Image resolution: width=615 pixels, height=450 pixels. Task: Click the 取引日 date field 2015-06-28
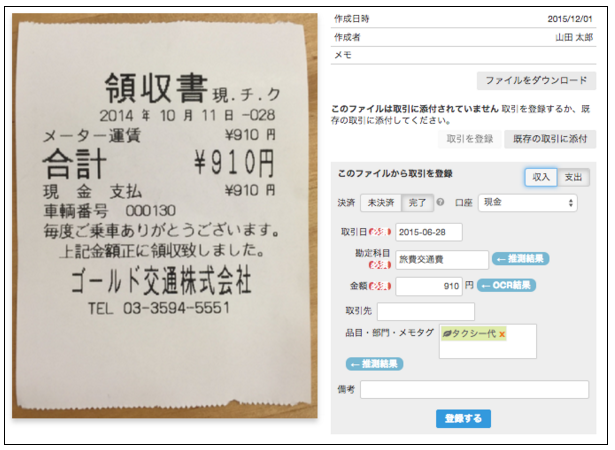pyautogui.click(x=429, y=232)
